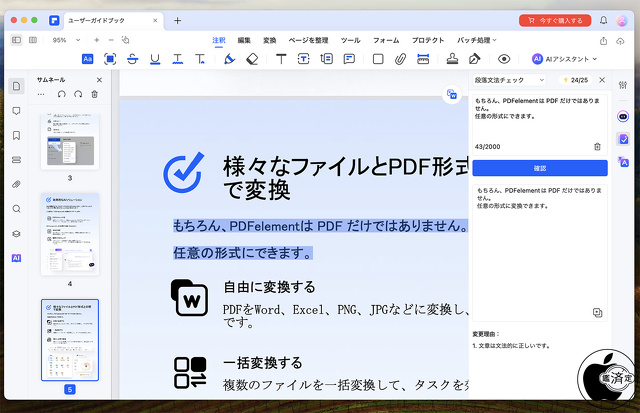This screenshot has height=413, width=640.
Task: Expand the バッチ処理 dropdown menu
Action: (476, 40)
